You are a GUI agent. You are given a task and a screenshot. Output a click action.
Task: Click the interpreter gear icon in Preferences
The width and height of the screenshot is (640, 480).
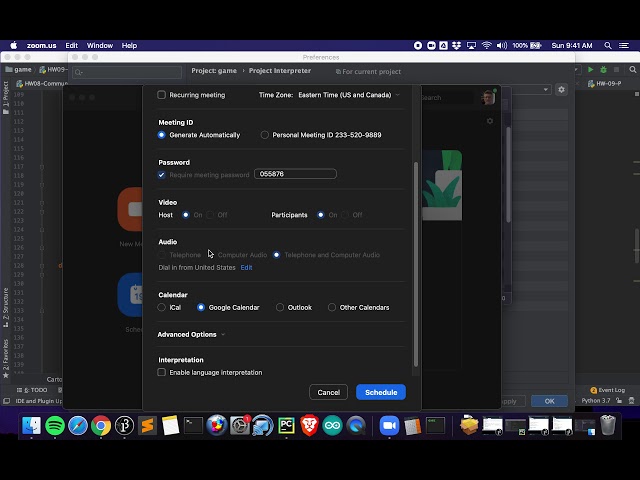pyautogui.click(x=561, y=89)
